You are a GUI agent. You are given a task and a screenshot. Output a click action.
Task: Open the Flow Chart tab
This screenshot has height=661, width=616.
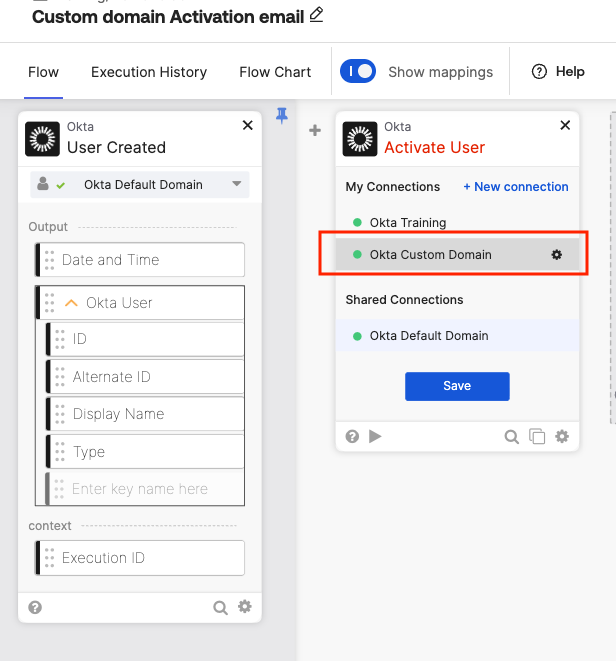[275, 72]
